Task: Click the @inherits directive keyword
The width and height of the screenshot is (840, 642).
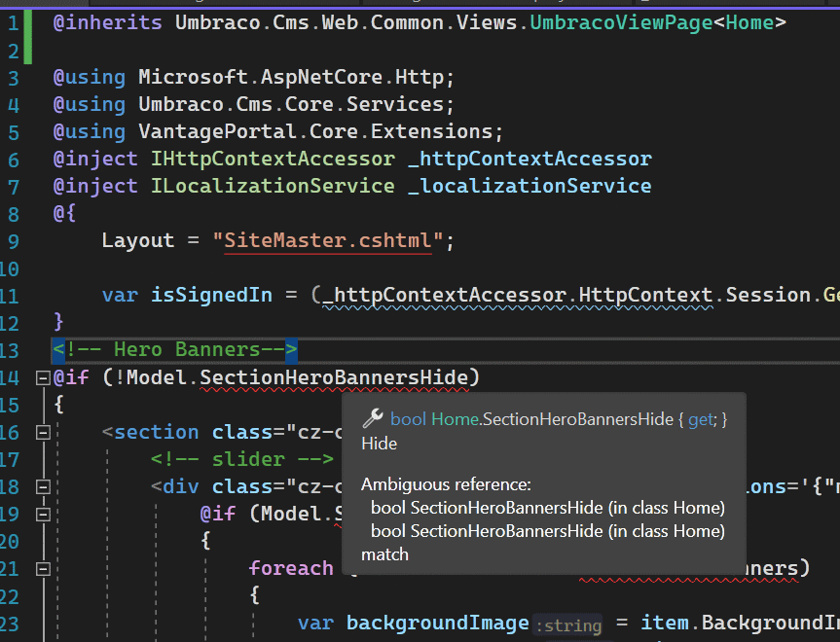Action: [108, 22]
